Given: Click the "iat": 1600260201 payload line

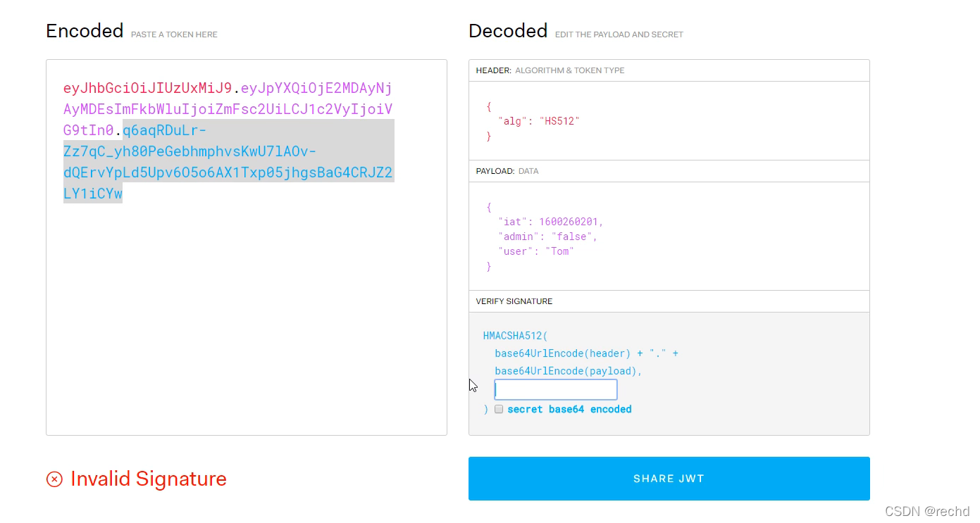Looking at the screenshot, I should point(551,222).
